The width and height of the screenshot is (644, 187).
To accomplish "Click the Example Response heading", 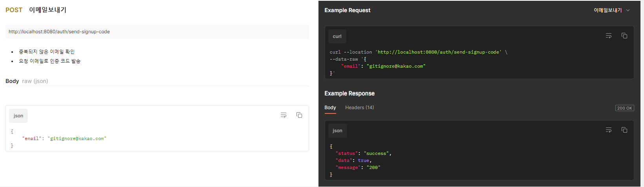I will [349, 93].
